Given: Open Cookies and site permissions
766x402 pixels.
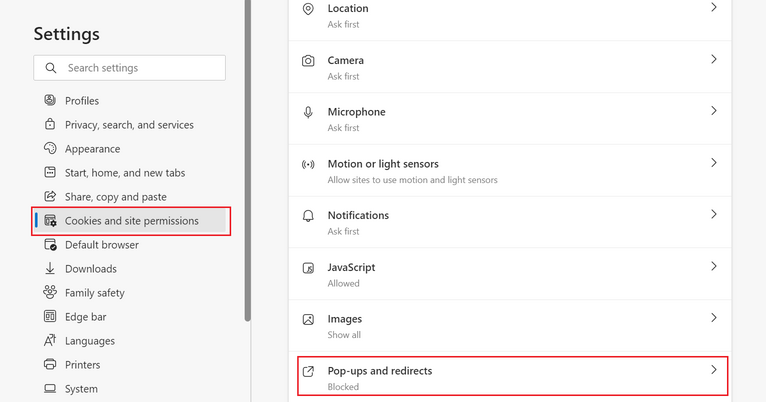Looking at the screenshot, I should click(131, 221).
